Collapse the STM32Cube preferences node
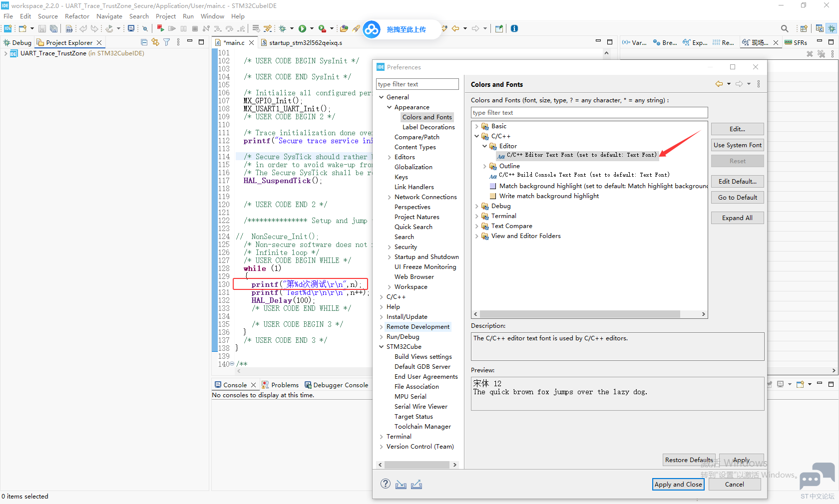The width and height of the screenshot is (839, 504). coord(382,347)
